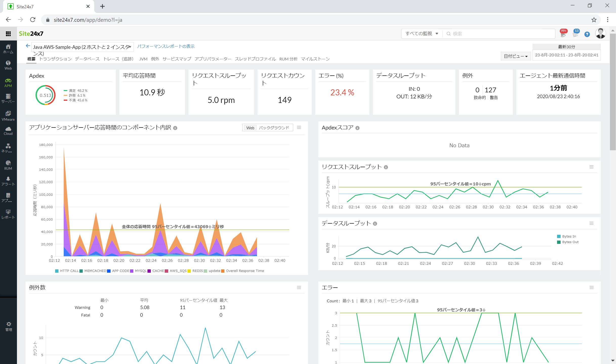Click info icon beside component breakdown chart title

[175, 128]
